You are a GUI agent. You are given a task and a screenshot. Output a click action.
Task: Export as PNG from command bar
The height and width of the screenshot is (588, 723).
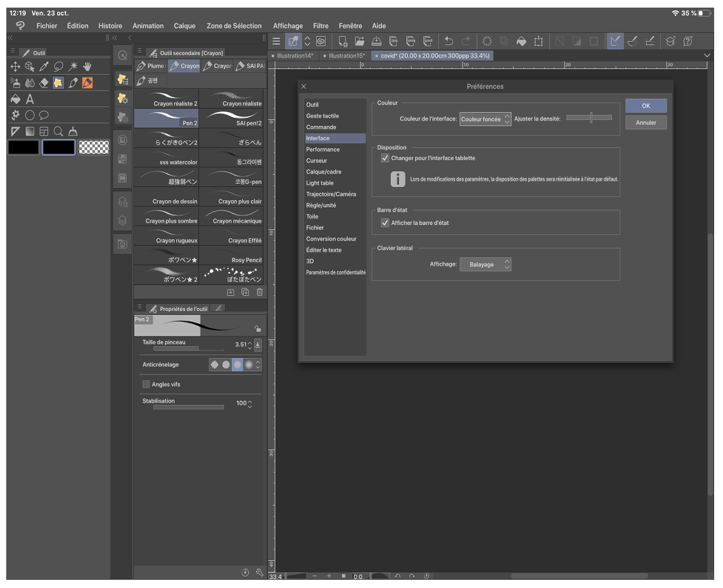tap(411, 41)
